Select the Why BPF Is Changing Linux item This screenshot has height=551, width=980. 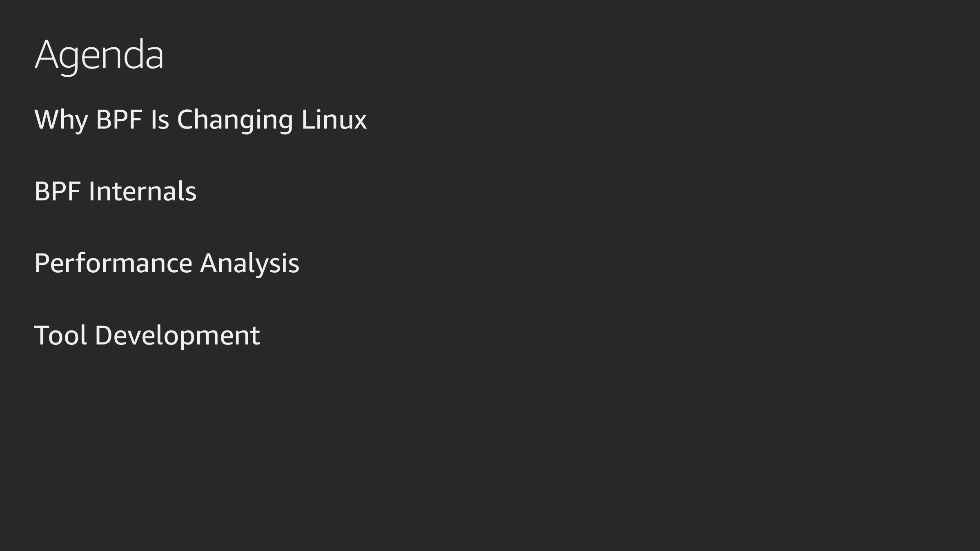pos(200,120)
